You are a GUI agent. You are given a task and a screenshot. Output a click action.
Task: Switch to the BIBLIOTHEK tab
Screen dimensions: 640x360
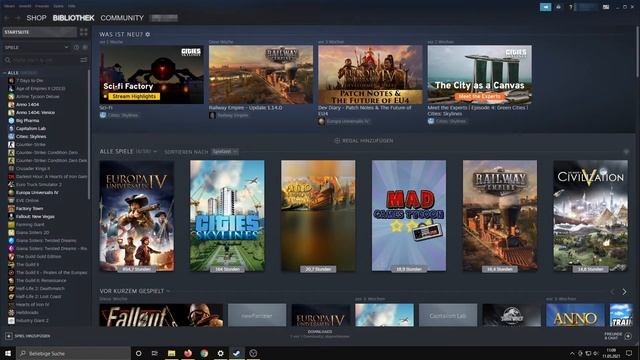pyautogui.click(x=73, y=18)
